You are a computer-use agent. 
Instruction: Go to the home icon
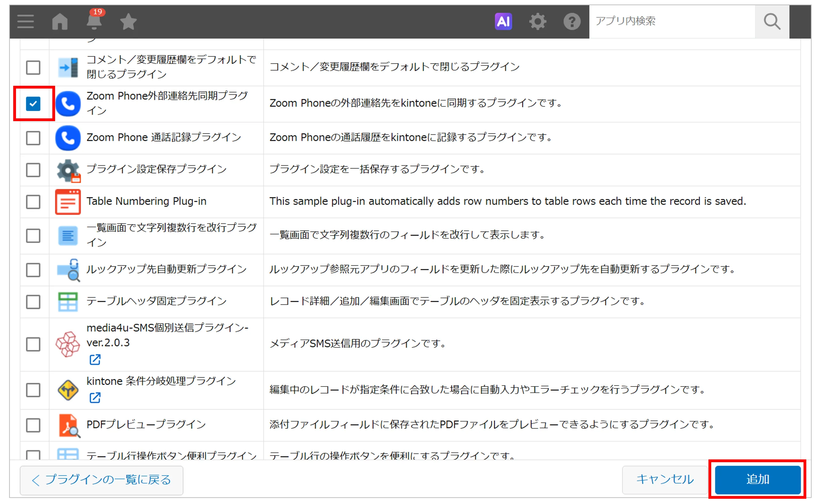coord(60,22)
